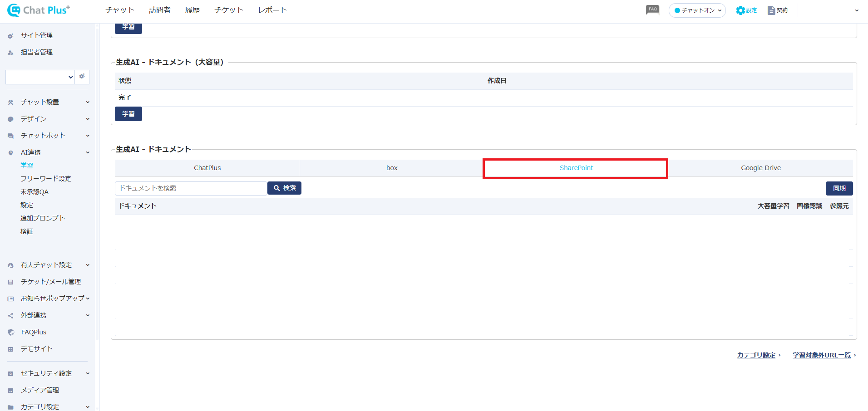Open フリーワード設定 in sidebar
The image size is (868, 411).
[46, 179]
